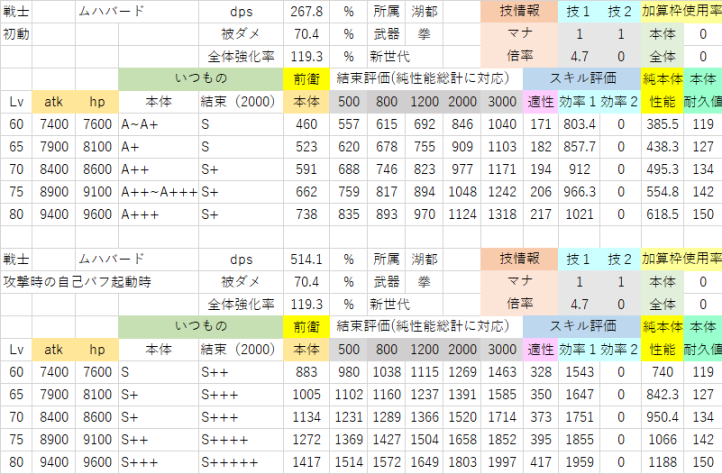Viewport: 722px width, 474px height.
Task: Select the cell with value 823
Action: [x=424, y=170]
